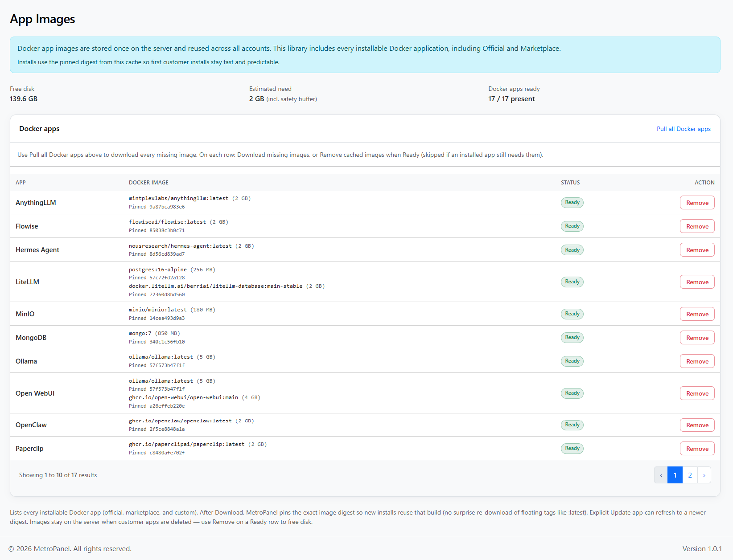Click the minio/minio:latest image name
The image size is (733, 560).
tap(158, 310)
